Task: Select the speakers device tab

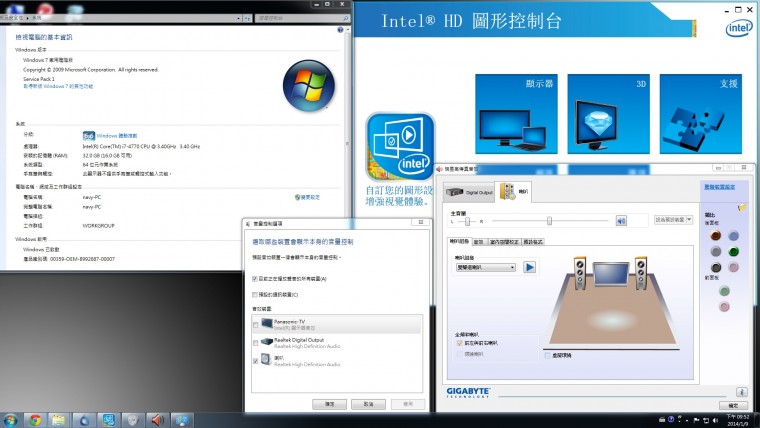Action: (513, 191)
